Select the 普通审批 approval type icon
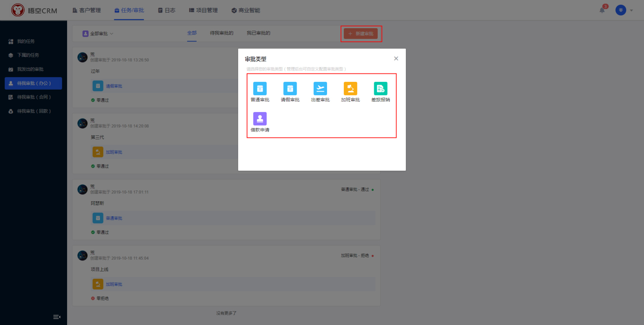 [260, 89]
